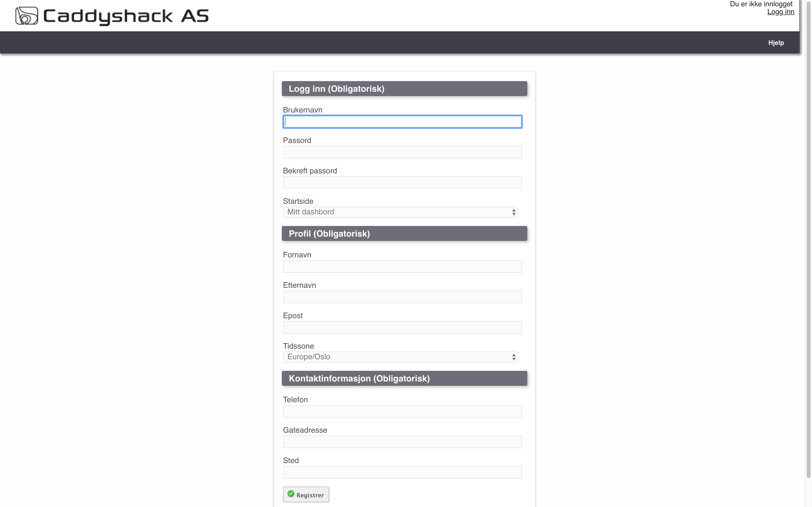This screenshot has height=507, width=812.
Task: Click into the Passord field
Action: coord(402,152)
